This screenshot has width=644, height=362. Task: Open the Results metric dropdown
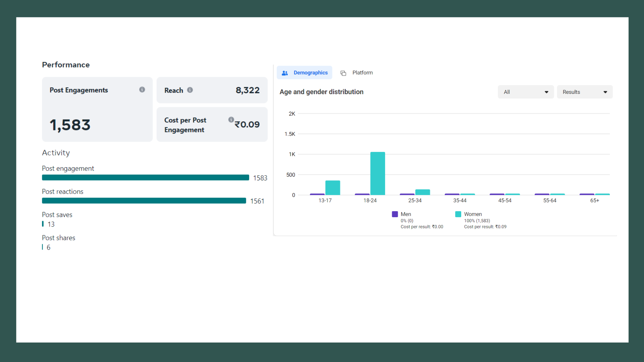pyautogui.click(x=585, y=92)
